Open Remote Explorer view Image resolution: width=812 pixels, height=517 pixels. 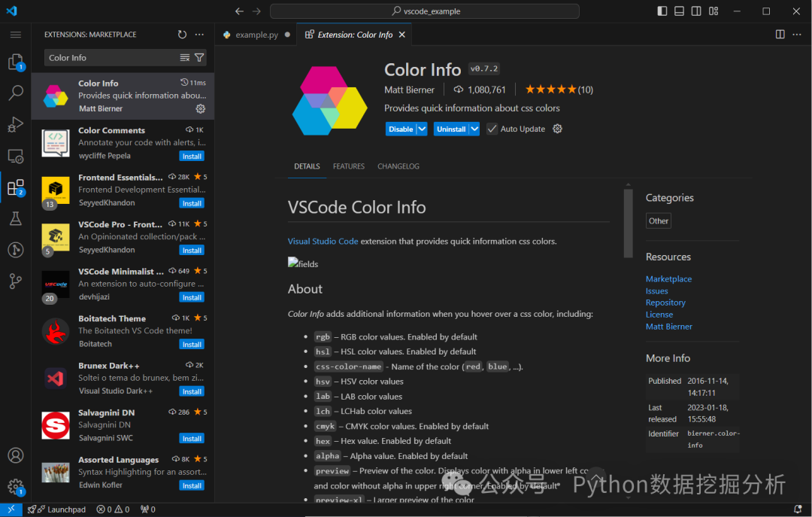pos(16,156)
